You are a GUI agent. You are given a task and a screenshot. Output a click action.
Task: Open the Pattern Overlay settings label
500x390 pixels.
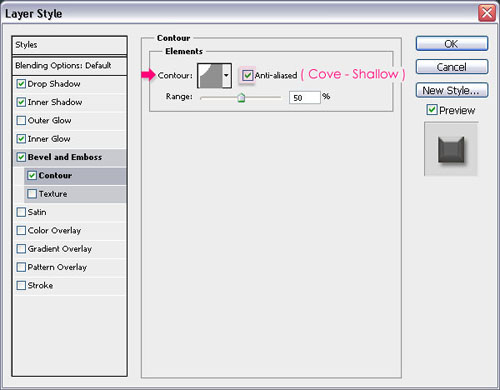(57, 267)
